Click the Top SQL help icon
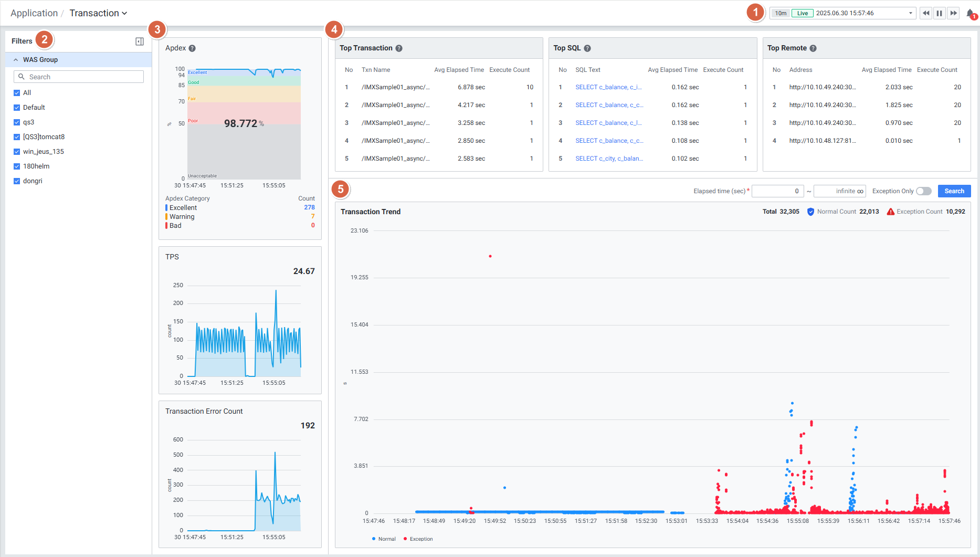 tap(587, 48)
